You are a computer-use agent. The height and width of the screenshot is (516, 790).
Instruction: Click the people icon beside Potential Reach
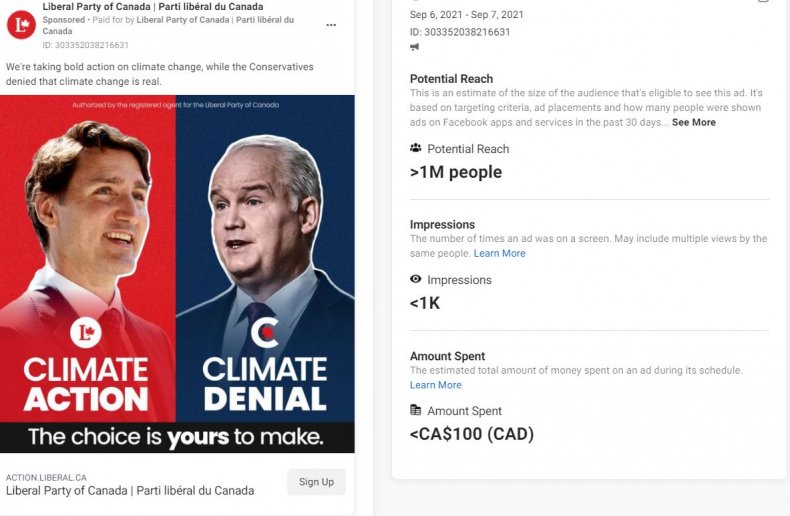click(x=416, y=148)
